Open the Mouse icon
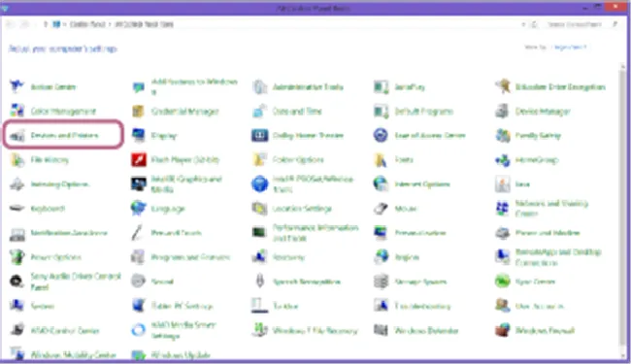The width and height of the screenshot is (631, 364). (x=381, y=209)
